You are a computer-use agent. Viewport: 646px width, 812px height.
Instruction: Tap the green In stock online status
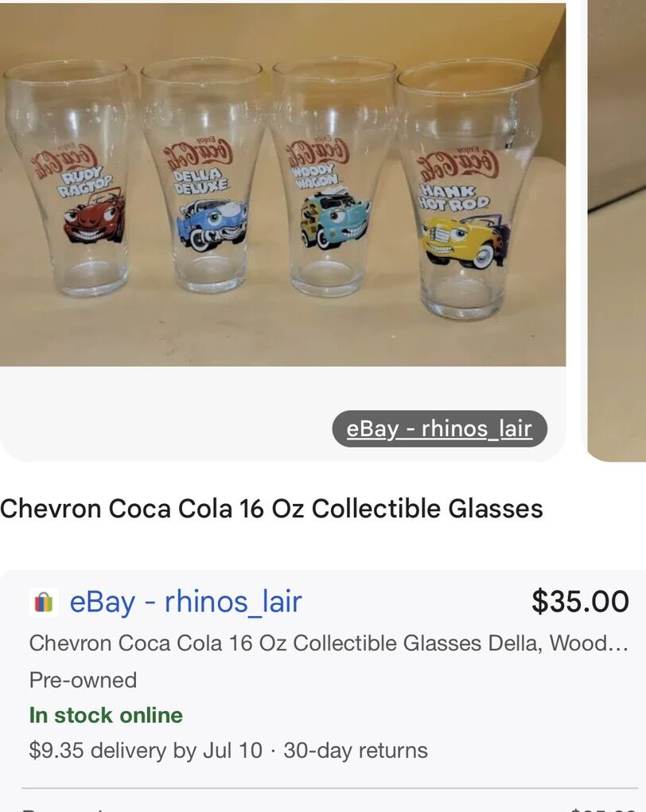tap(106, 715)
